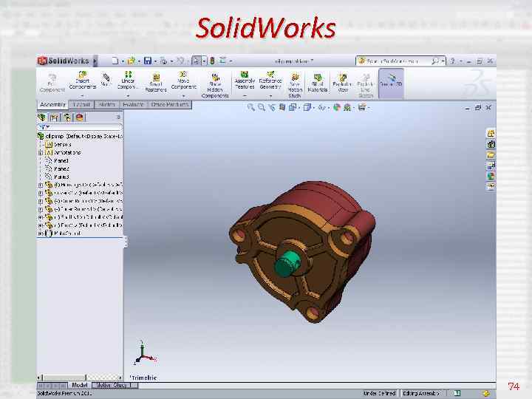This screenshot has height=399, width=532.
Task: Open the Design Library task pane icon
Action: (491, 144)
